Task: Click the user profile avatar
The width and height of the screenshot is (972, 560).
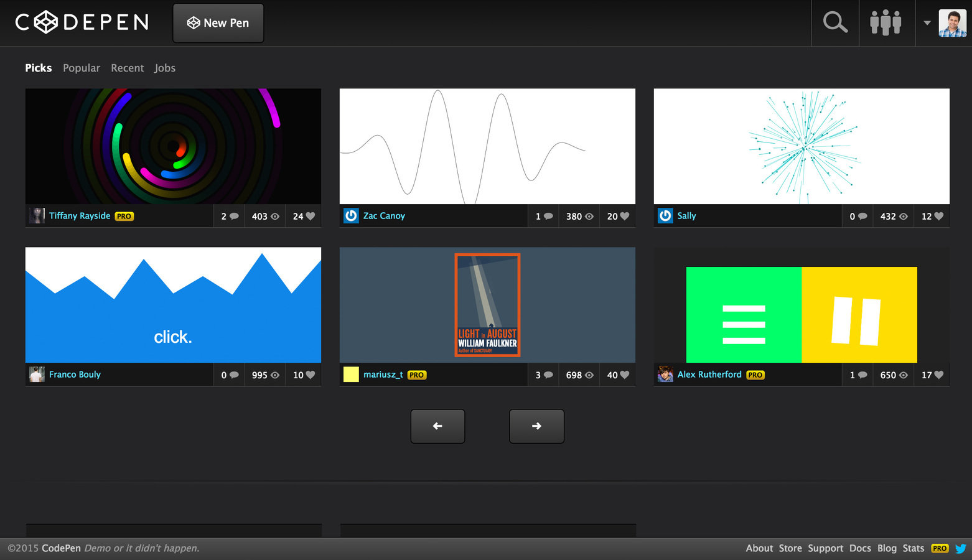Action: pos(952,23)
